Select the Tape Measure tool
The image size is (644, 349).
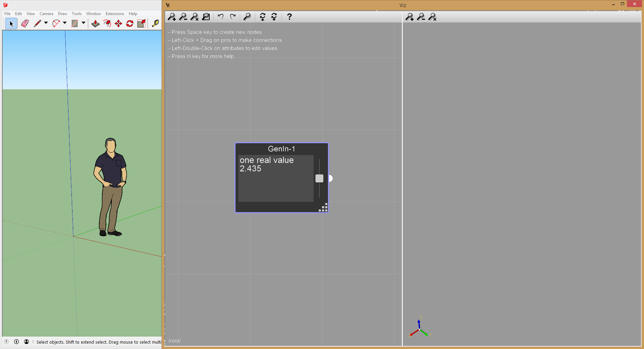(155, 23)
